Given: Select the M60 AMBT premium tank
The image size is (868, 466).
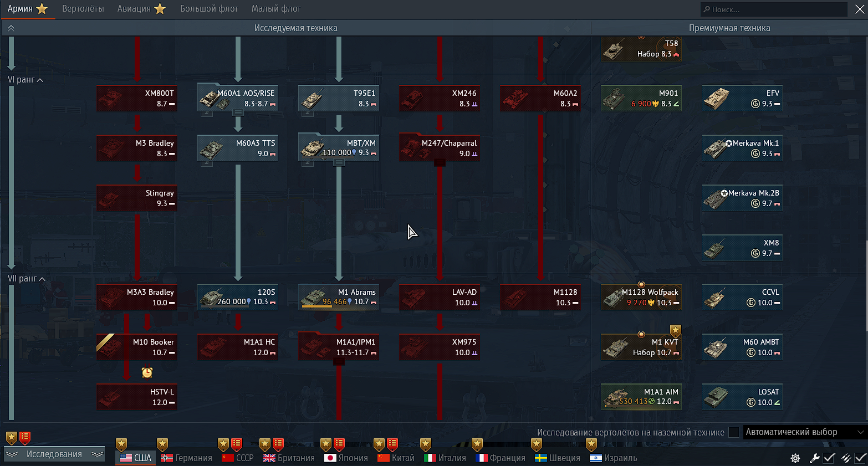Looking at the screenshot, I should [x=742, y=347].
